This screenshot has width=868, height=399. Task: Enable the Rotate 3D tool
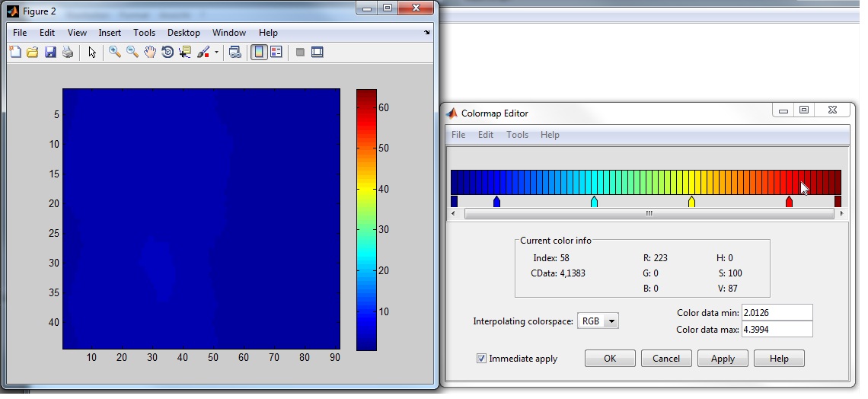pos(168,53)
